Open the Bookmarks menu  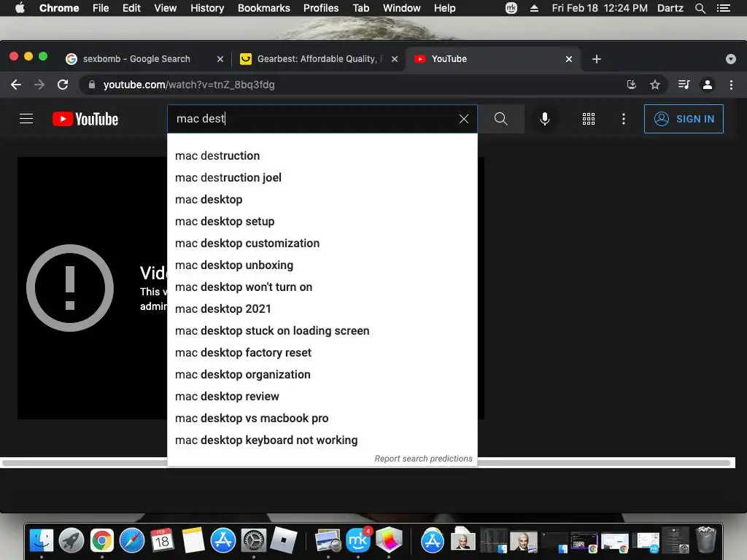pyautogui.click(x=264, y=8)
